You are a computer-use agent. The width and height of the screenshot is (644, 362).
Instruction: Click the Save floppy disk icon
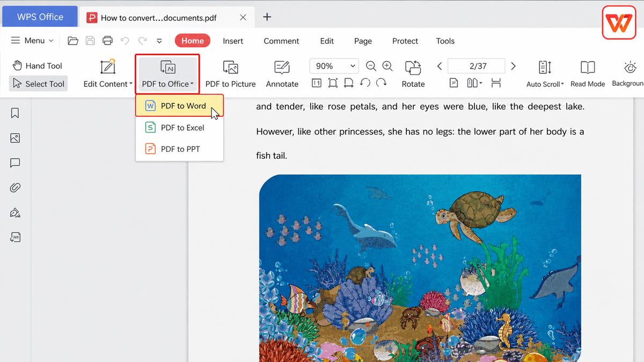pos(90,41)
